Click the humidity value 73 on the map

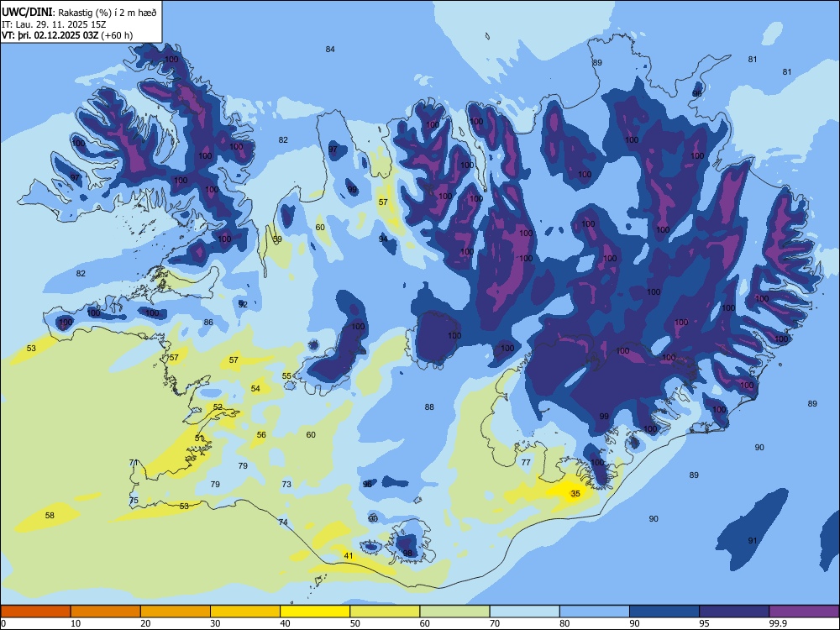tap(286, 485)
